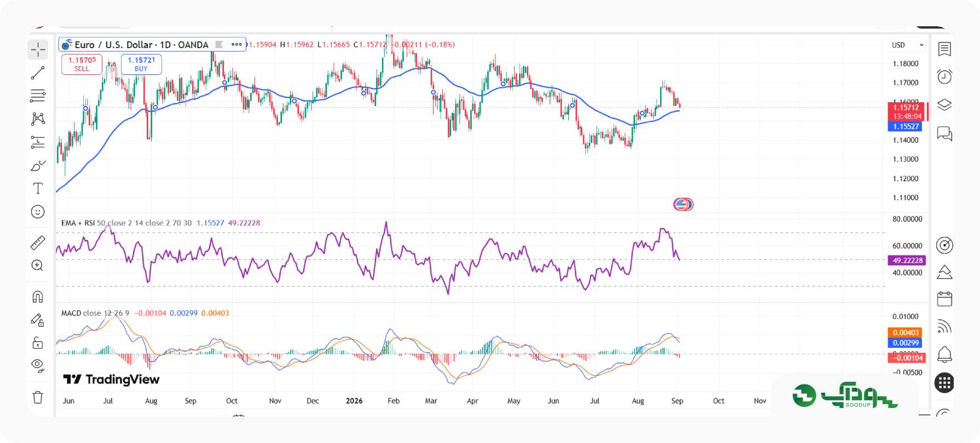Open the object tree layers panel

[944, 104]
